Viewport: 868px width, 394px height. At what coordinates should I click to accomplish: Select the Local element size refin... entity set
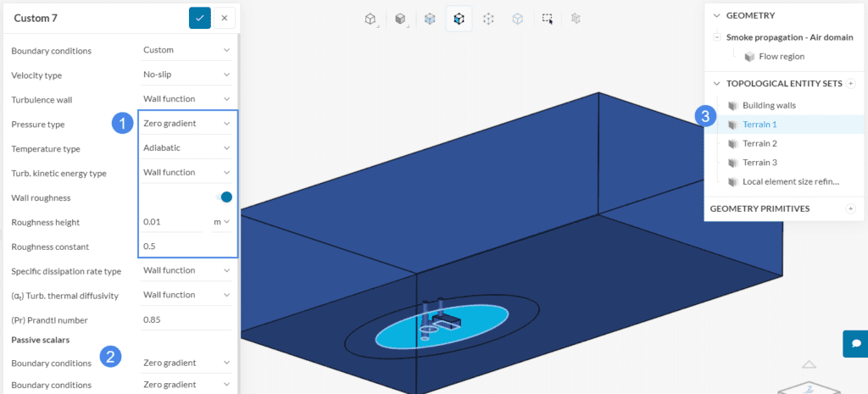tap(791, 181)
